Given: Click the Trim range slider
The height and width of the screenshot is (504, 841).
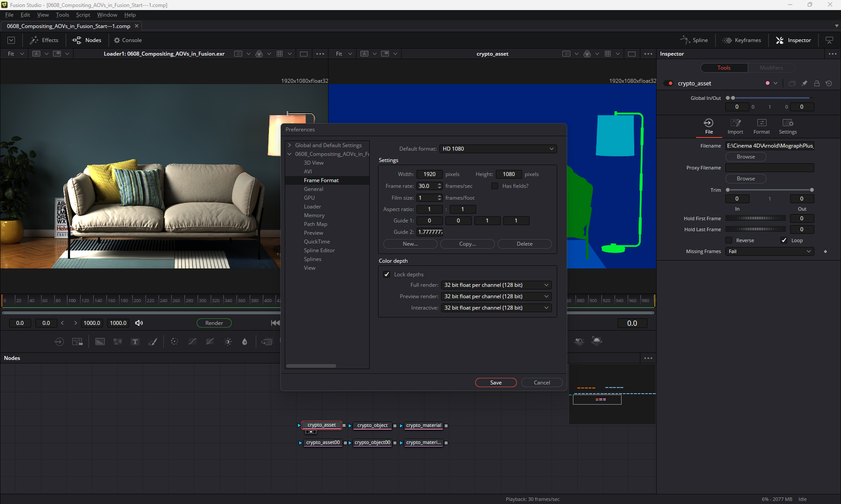Looking at the screenshot, I should click(x=770, y=190).
